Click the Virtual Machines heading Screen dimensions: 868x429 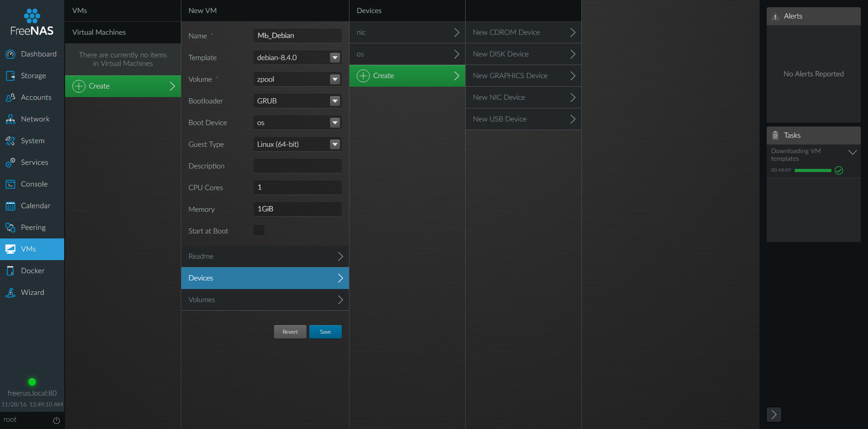(99, 33)
